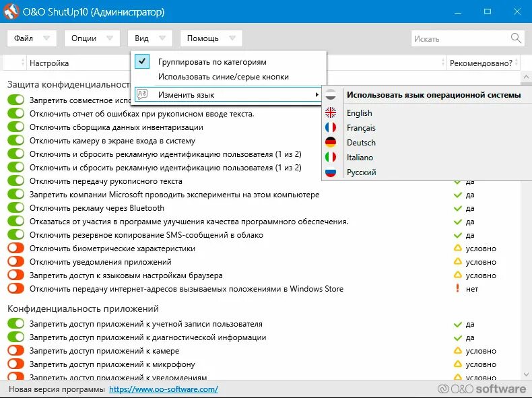
Task: Click the German flag icon
Action: pos(331,143)
